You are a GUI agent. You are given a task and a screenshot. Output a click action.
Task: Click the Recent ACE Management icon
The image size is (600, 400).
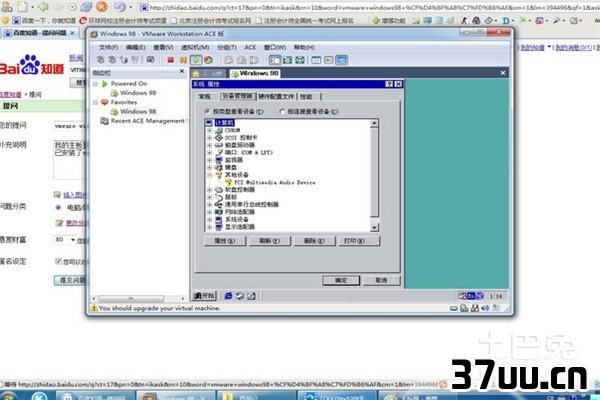click(104, 121)
